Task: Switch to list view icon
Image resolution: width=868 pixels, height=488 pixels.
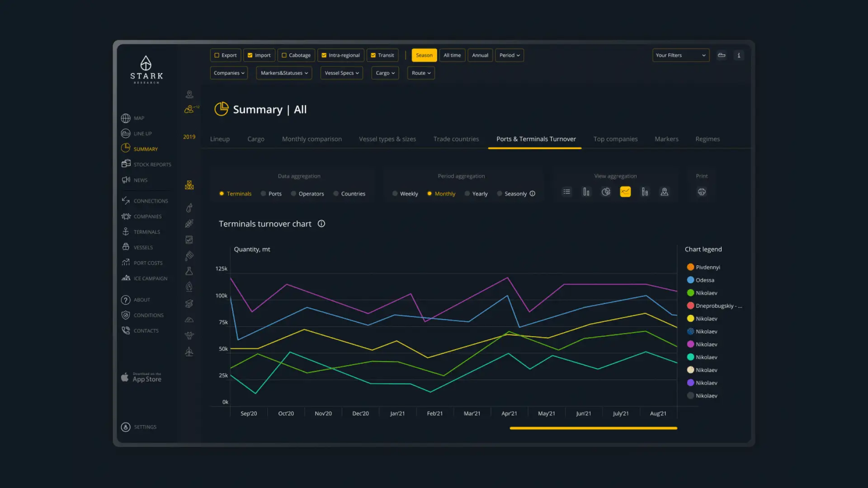Action: (566, 192)
